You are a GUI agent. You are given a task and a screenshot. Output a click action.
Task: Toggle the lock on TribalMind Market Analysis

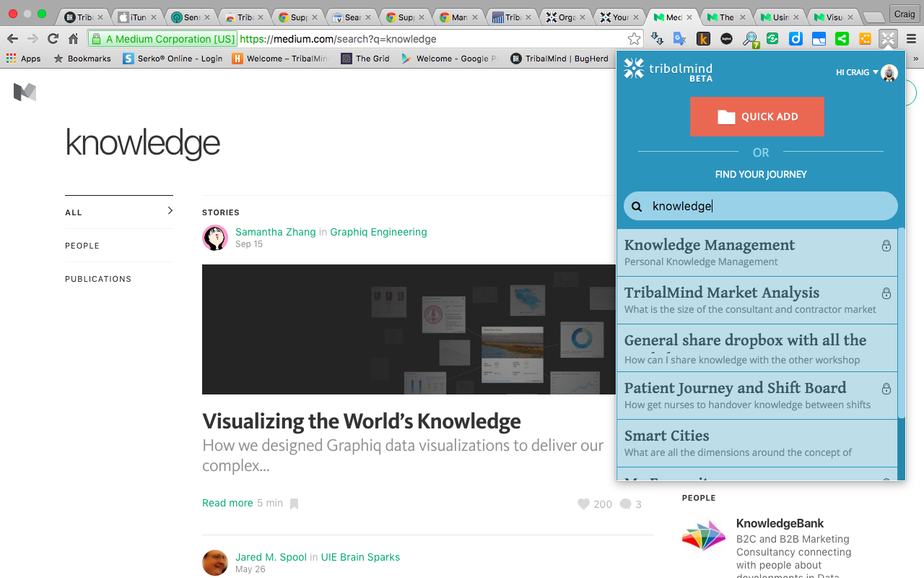pyautogui.click(x=886, y=293)
